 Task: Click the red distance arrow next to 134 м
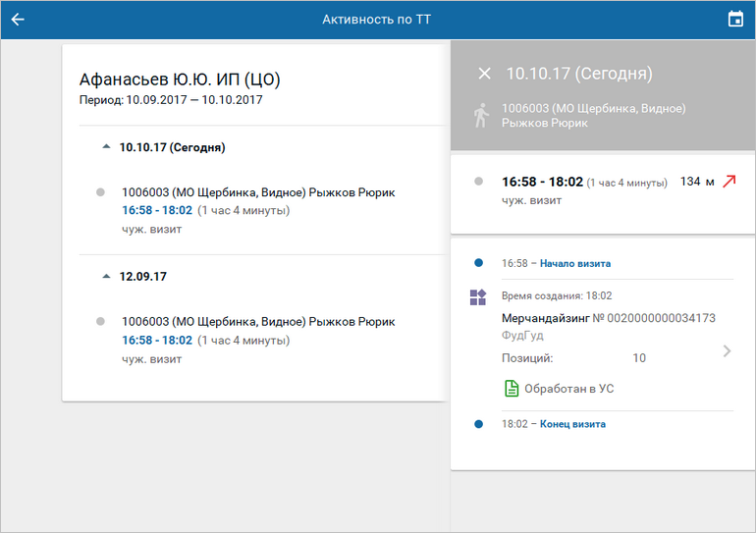[729, 182]
